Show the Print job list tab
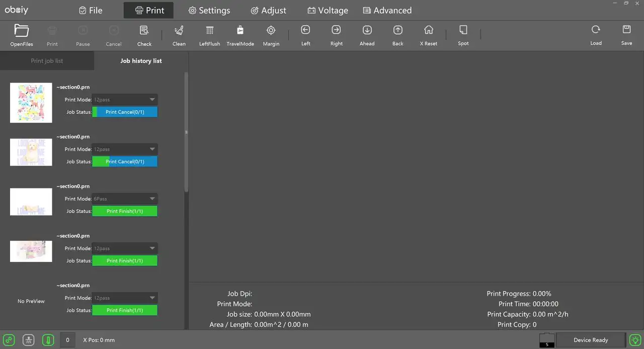This screenshot has width=644, height=349. [x=47, y=61]
